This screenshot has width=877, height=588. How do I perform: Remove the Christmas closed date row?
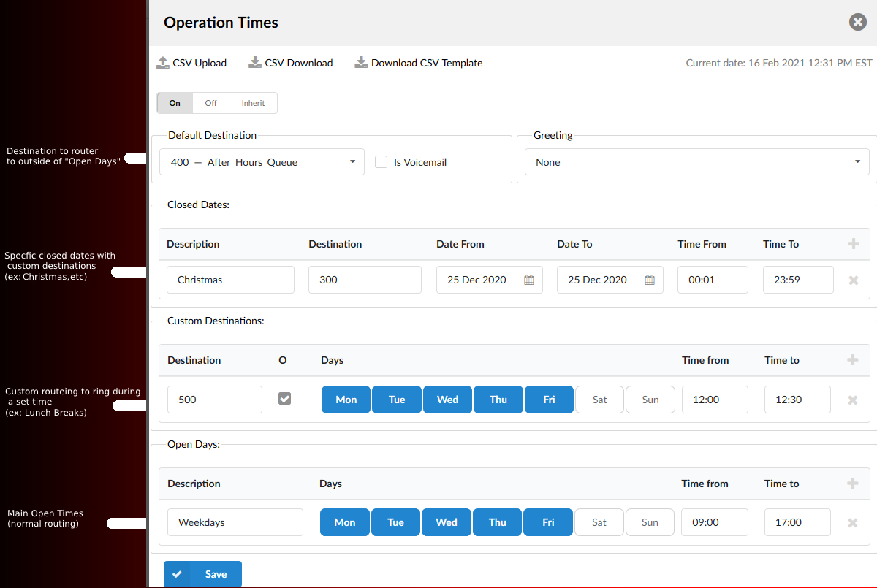click(x=853, y=280)
